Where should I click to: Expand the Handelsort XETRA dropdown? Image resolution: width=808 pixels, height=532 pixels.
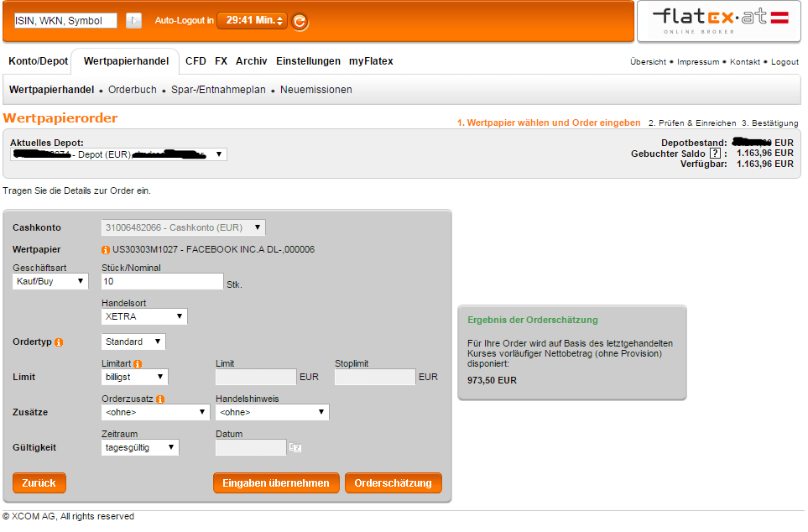tap(144, 317)
